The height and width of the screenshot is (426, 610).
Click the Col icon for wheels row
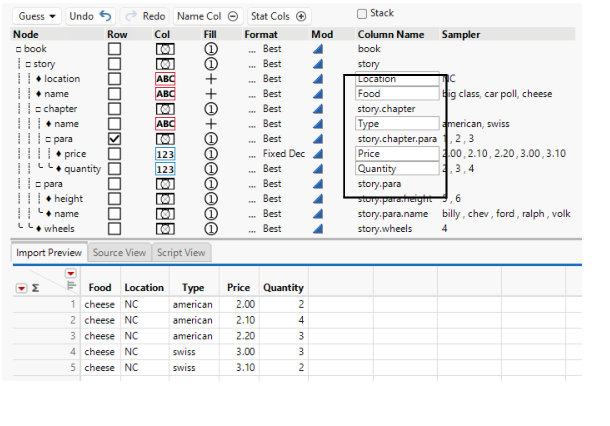pos(165,229)
